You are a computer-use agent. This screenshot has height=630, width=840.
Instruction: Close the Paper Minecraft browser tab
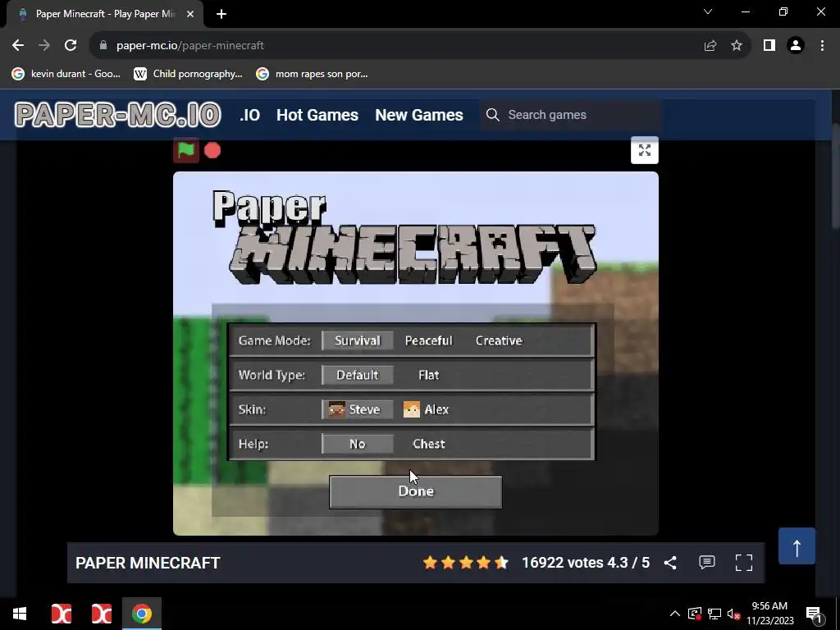(190, 14)
